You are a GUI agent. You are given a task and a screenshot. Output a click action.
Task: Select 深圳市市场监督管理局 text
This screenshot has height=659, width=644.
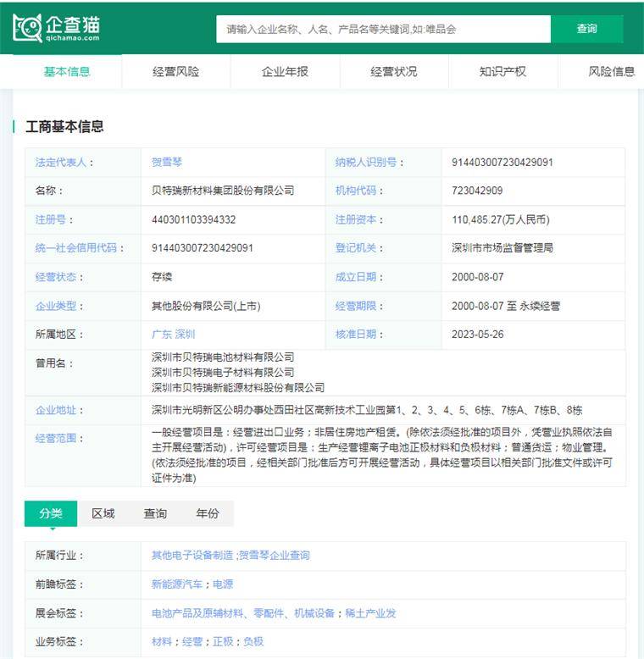pos(502,248)
